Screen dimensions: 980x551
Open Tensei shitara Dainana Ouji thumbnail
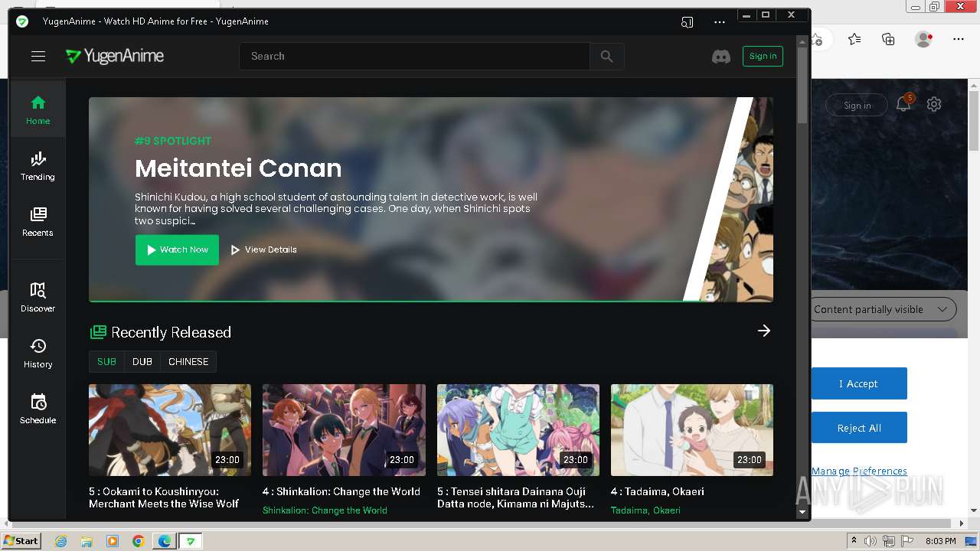[x=518, y=430]
